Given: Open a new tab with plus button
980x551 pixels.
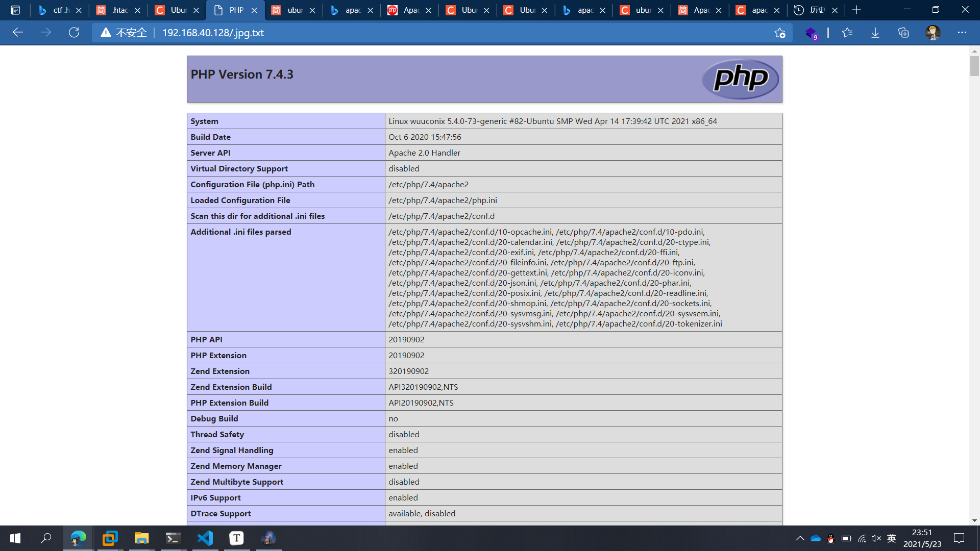Looking at the screenshot, I should [x=856, y=10].
